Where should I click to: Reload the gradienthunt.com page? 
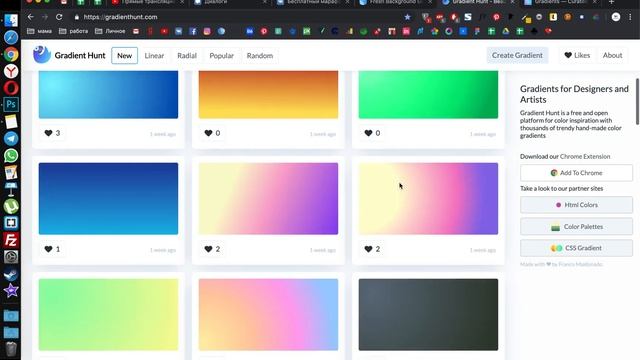59,17
